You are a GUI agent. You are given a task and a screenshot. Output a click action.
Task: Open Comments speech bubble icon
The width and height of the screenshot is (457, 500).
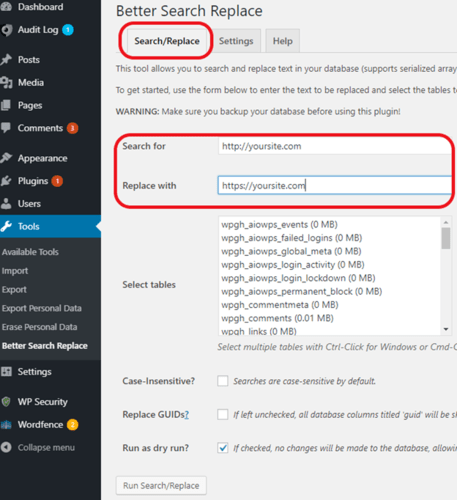coord(6,128)
